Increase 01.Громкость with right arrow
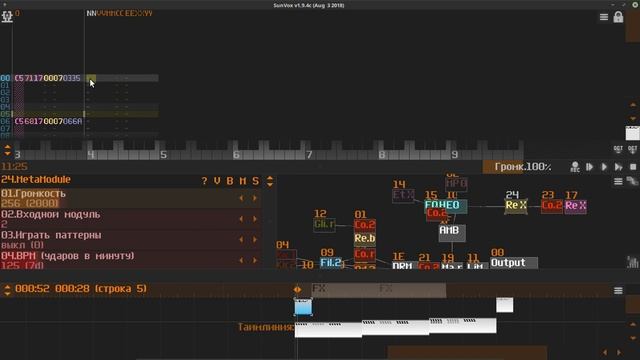Viewport: 640px width, 360px height. [255, 198]
